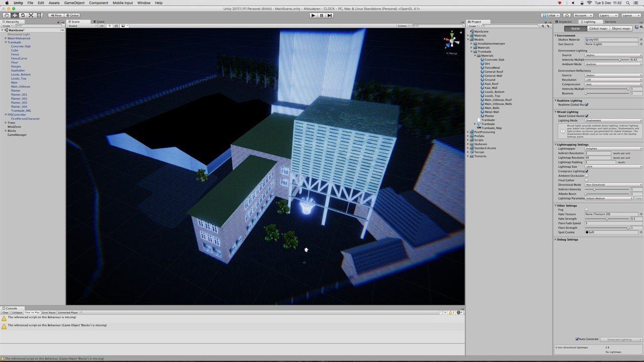
Task: Clear the Console with Clear button
Action: tap(6, 313)
